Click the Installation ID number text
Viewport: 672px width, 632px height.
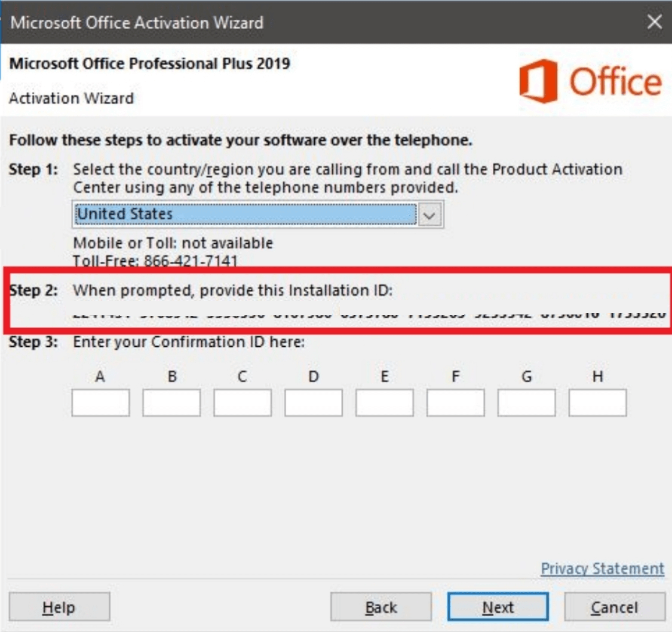(x=369, y=314)
